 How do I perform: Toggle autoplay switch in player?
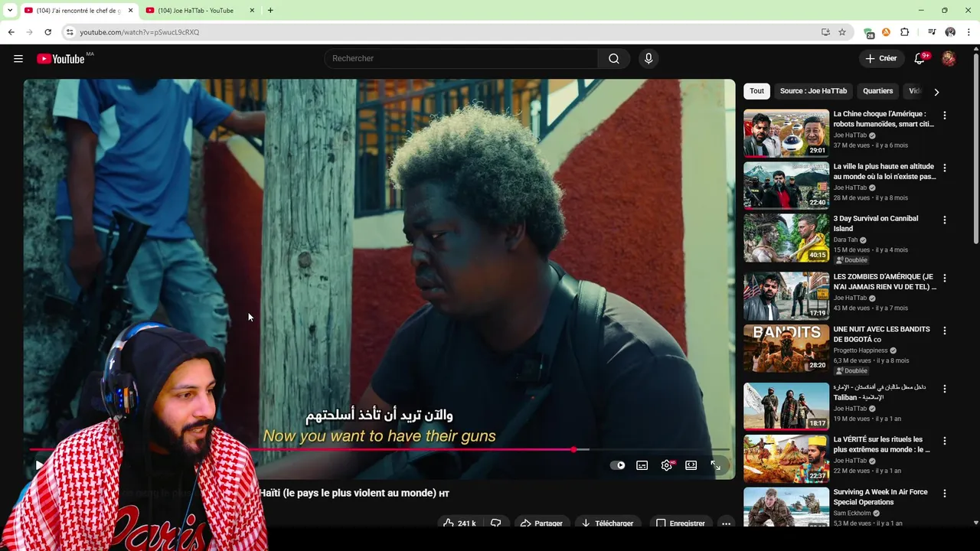click(x=618, y=465)
